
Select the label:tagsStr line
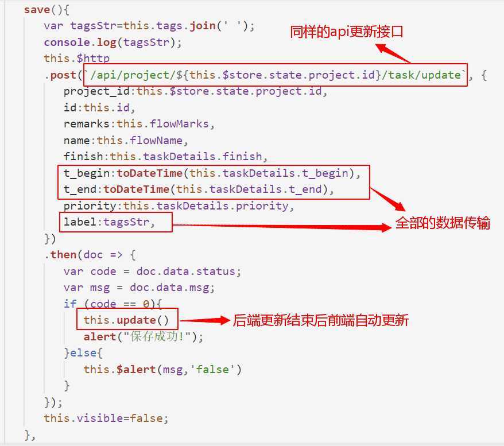(x=109, y=222)
